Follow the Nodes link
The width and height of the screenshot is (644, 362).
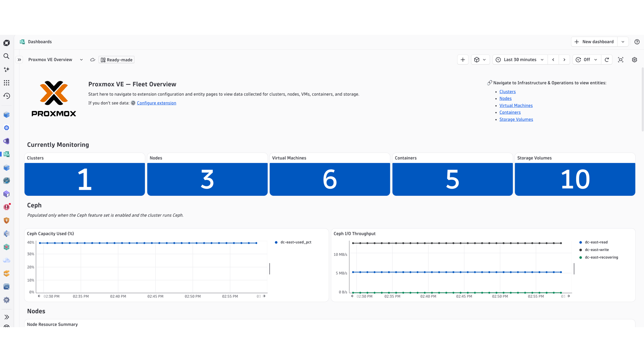click(505, 99)
